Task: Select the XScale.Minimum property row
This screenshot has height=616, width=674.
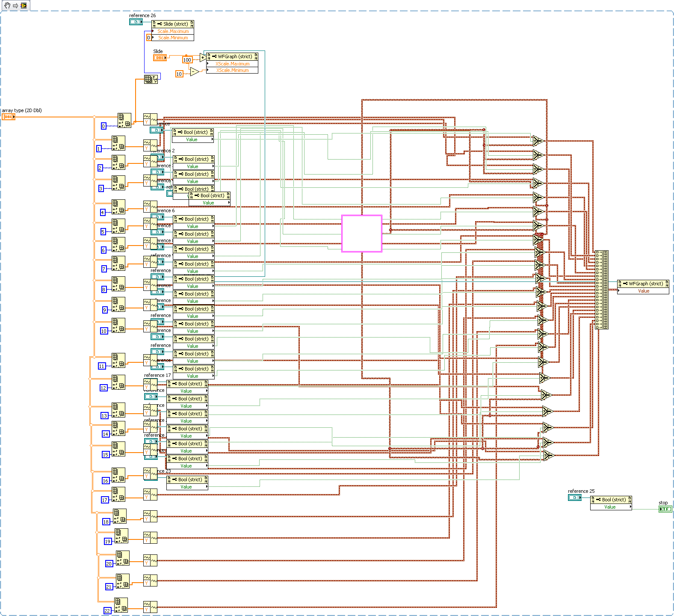Action: point(232,70)
